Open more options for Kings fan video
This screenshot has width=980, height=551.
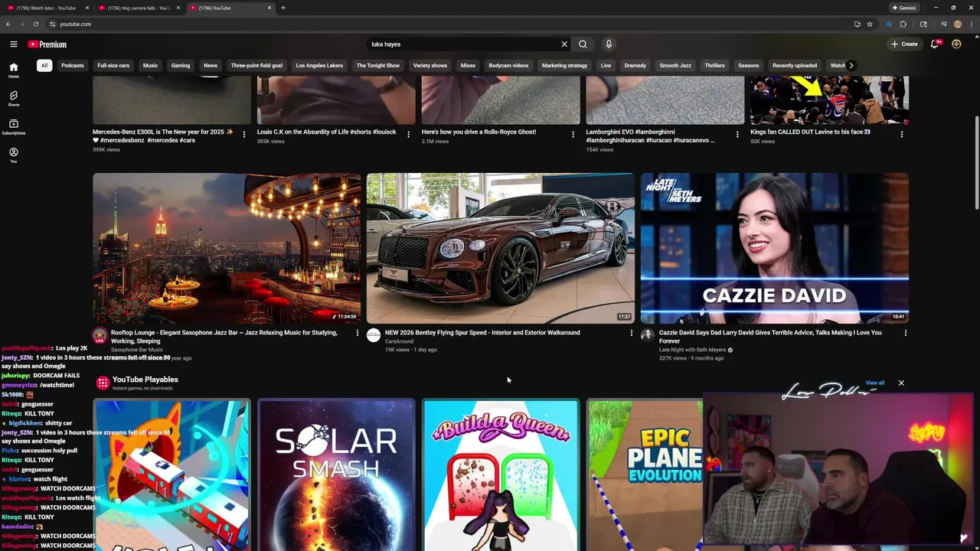tap(901, 135)
